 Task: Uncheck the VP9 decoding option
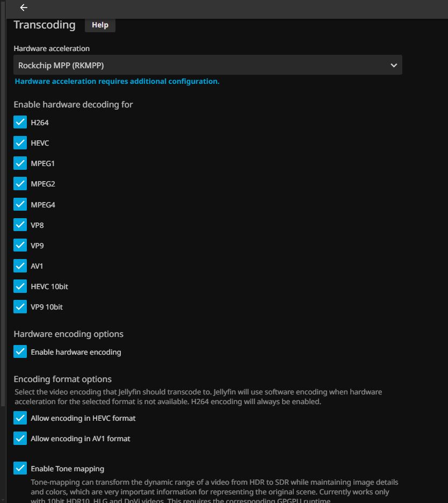point(20,246)
